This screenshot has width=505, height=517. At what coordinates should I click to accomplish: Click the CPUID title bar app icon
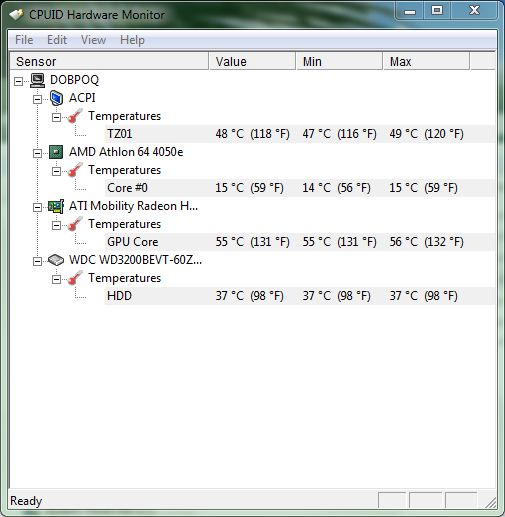[16, 14]
